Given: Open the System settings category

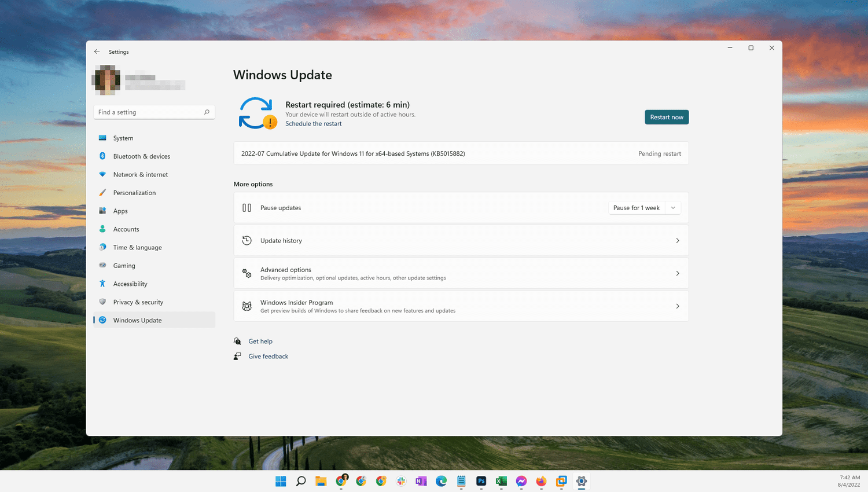Looking at the screenshot, I should point(154,138).
